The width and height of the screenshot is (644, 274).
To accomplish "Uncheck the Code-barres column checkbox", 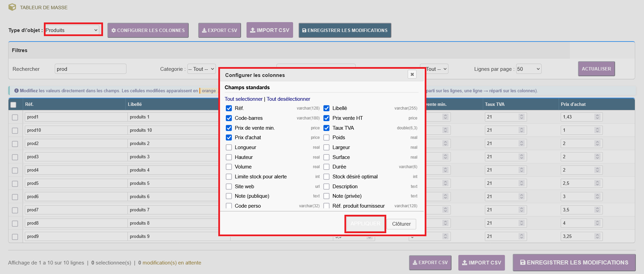I will 229,118.
